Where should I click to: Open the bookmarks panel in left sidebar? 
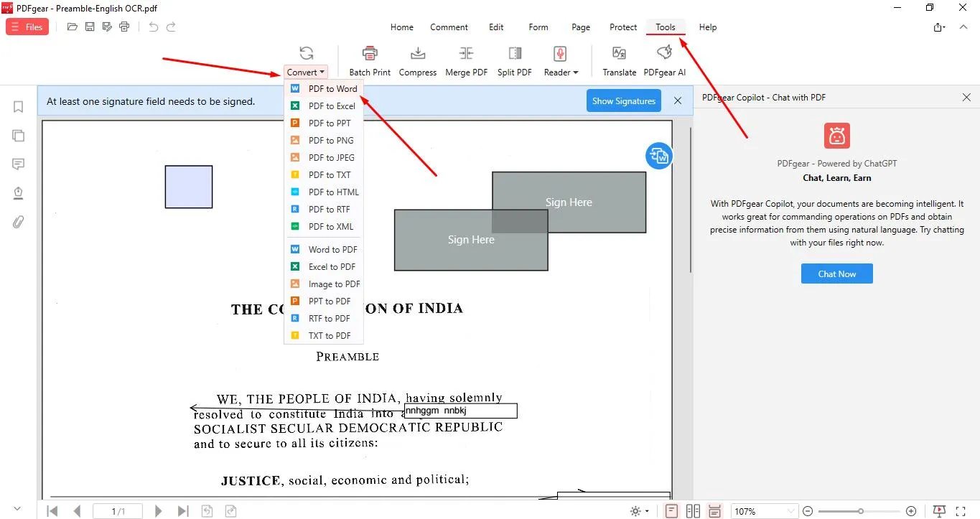(19, 107)
